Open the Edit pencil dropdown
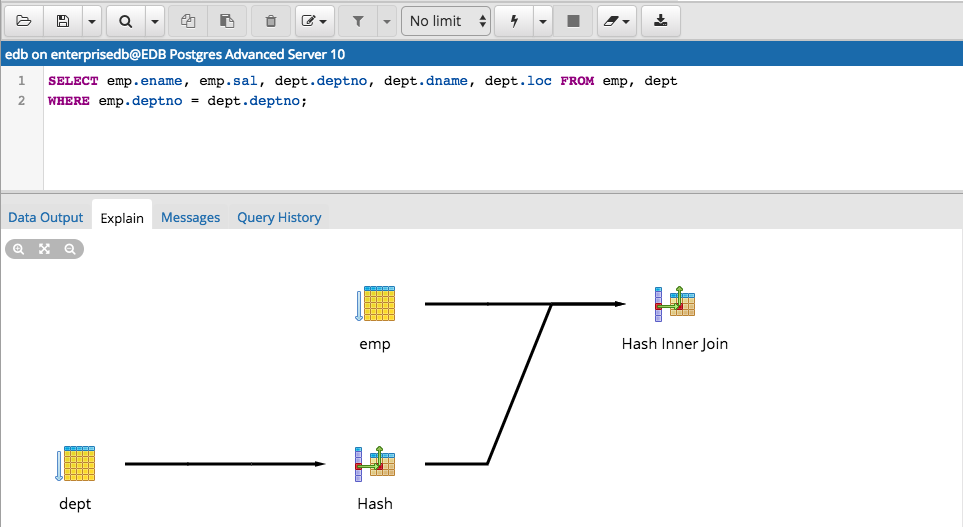 (x=314, y=21)
